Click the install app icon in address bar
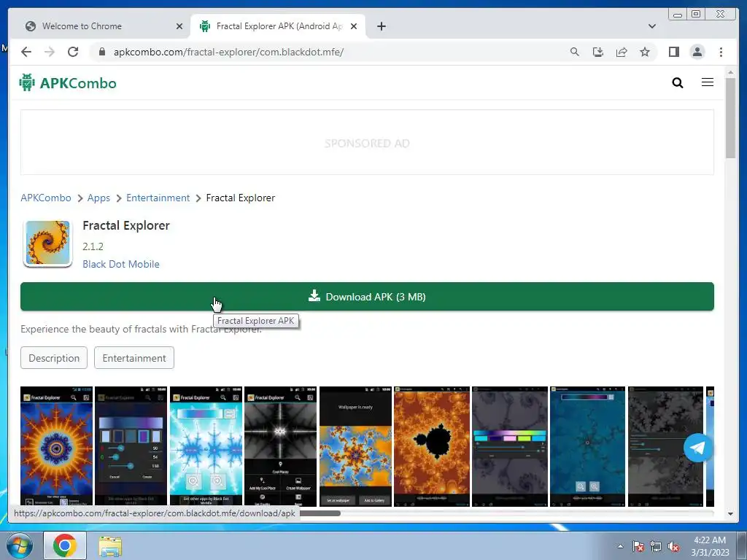Screen dimensions: 747x560 (598, 52)
